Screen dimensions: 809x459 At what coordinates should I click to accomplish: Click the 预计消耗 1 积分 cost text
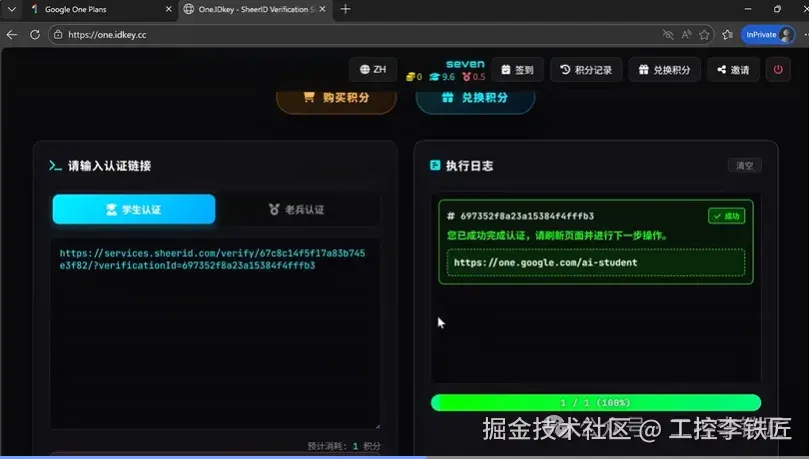pos(344,446)
